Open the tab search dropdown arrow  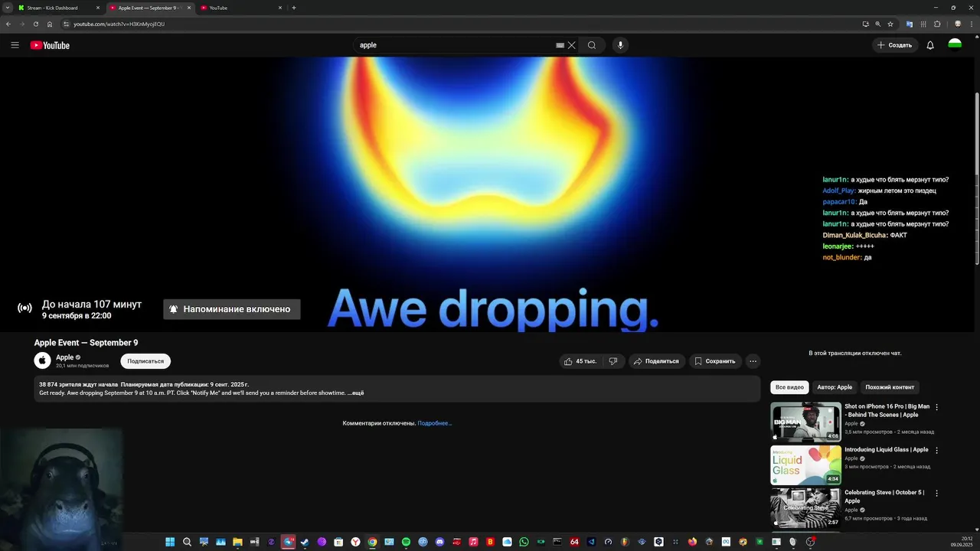click(8, 8)
